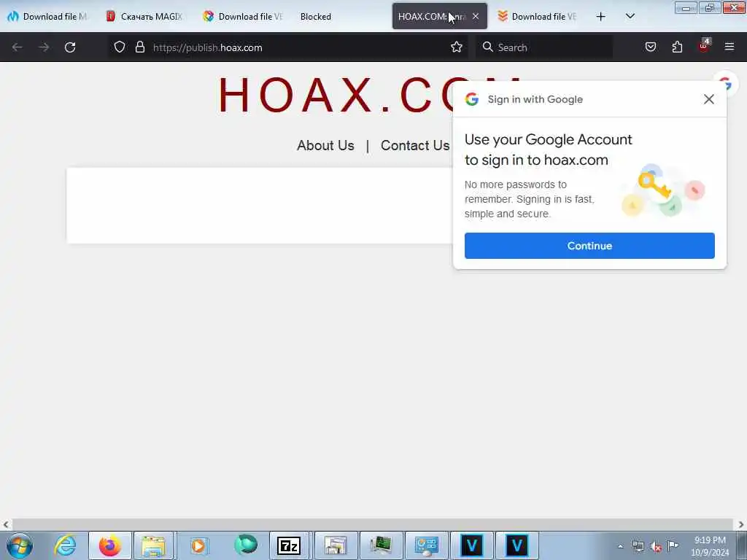
Task: Click the network tray icon
Action: tap(638, 547)
